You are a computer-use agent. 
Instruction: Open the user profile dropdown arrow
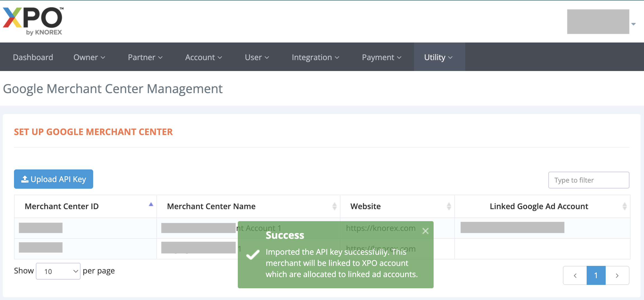click(x=634, y=24)
